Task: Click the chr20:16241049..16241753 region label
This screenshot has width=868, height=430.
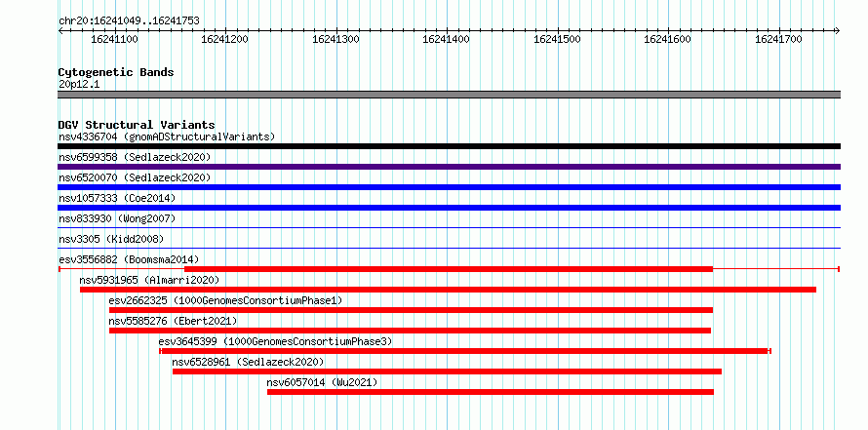Action: coord(129,21)
